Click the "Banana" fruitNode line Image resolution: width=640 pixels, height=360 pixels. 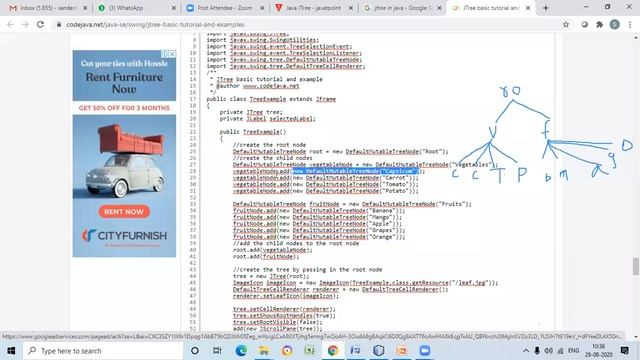point(319,211)
